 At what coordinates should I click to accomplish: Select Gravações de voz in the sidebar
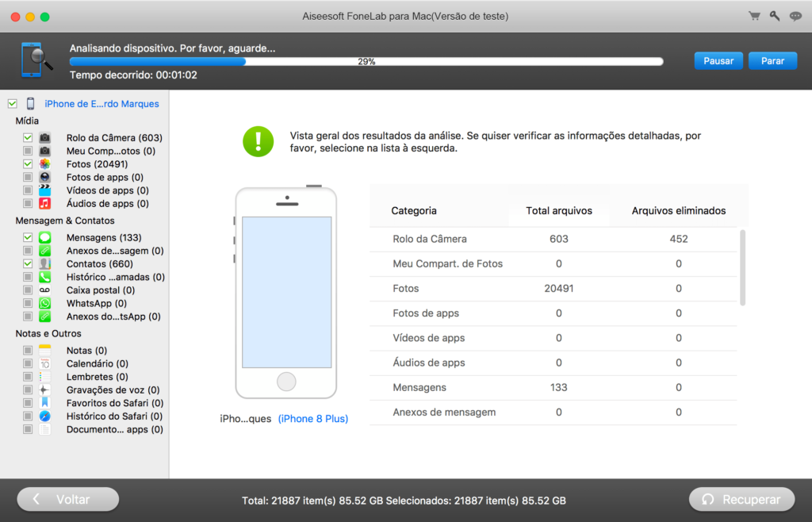pyautogui.click(x=113, y=390)
